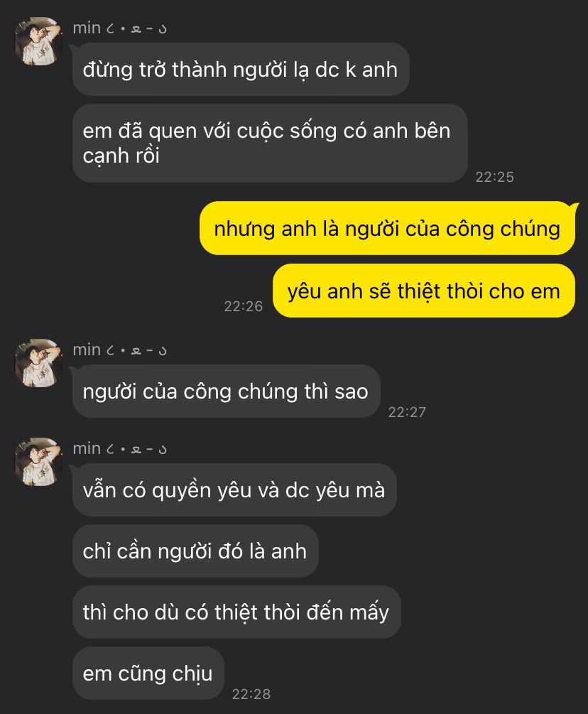Select gray bubble 'người của công chúng thì sao'

click(227, 391)
